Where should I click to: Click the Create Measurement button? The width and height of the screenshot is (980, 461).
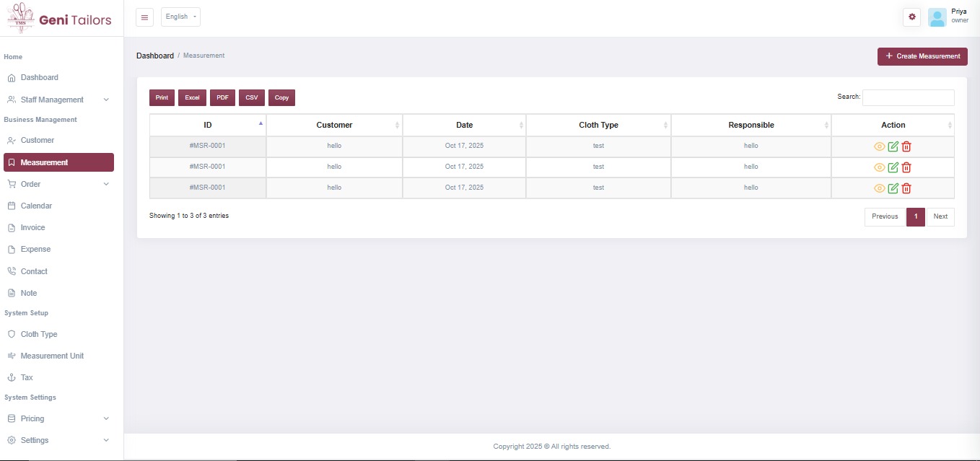point(922,56)
